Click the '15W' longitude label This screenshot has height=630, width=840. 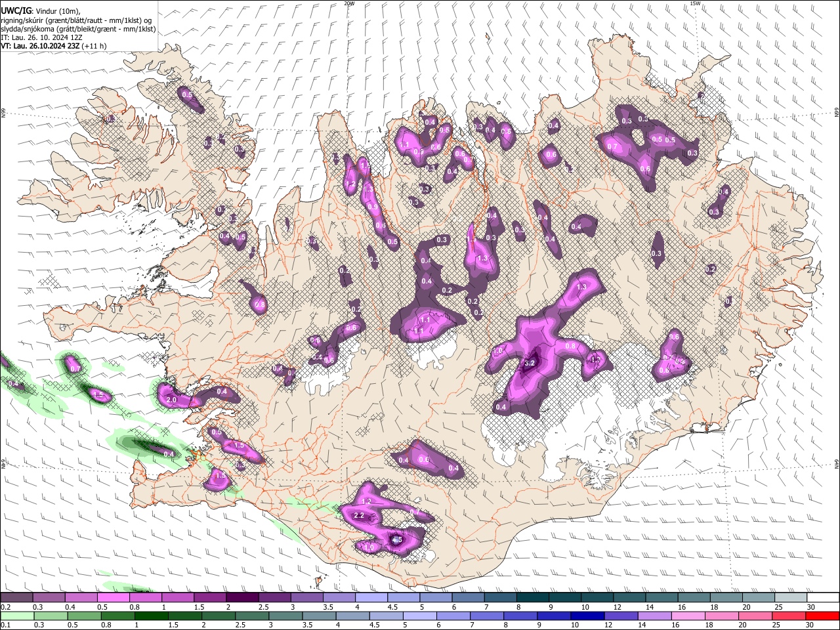[695, 3]
